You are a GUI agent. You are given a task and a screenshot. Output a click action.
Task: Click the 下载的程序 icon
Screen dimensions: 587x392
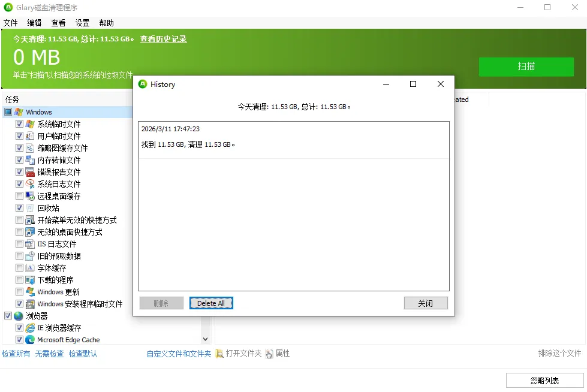tap(30, 280)
